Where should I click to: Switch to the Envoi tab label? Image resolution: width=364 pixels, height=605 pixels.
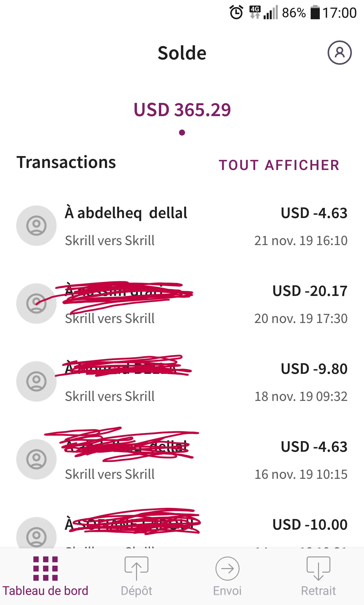pos(227,591)
